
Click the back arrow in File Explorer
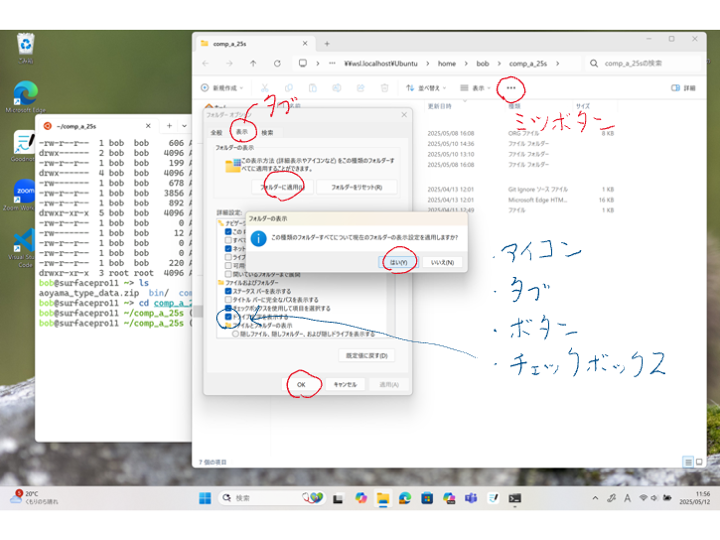tap(205, 63)
